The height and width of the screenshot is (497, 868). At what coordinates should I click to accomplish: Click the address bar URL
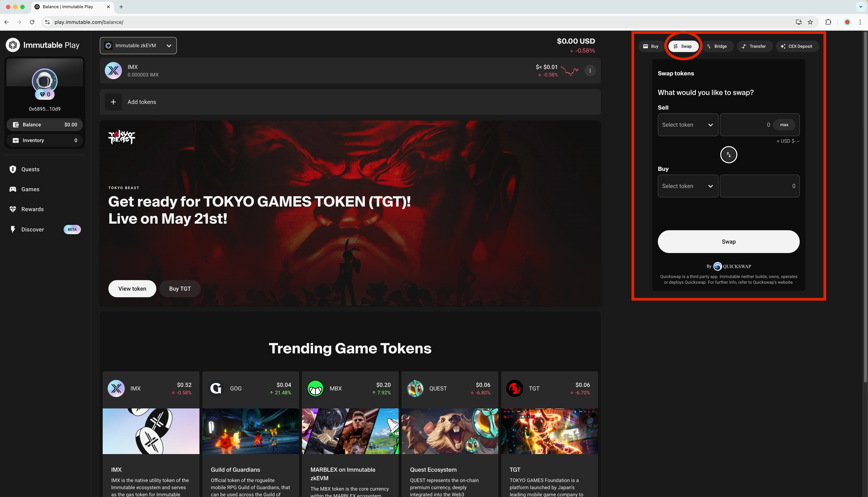pyautogui.click(x=89, y=22)
